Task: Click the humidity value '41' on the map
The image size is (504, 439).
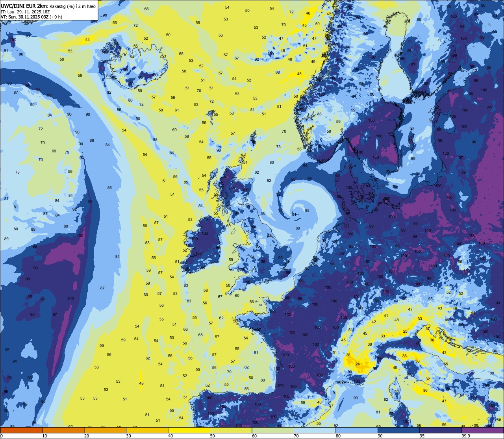Action: 386,315
